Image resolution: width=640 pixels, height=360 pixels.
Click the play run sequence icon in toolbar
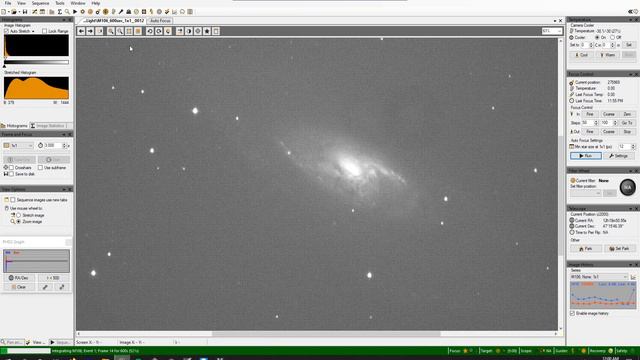(x=75, y=12)
